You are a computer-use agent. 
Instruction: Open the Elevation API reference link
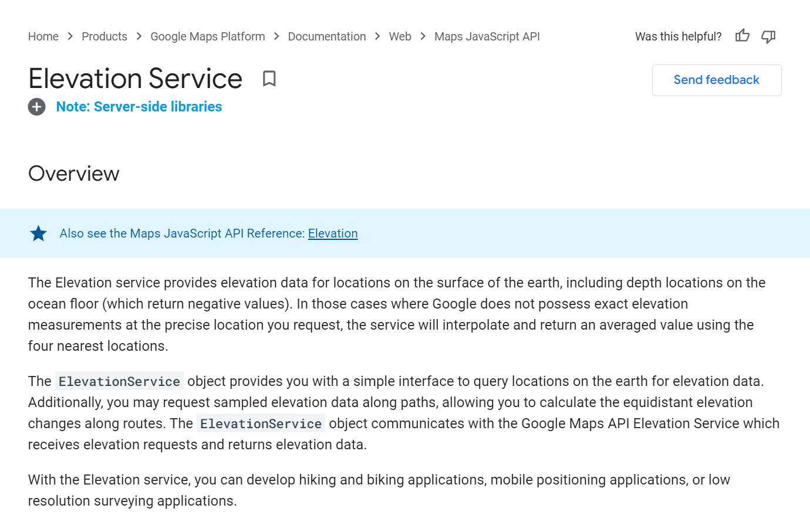coord(333,233)
